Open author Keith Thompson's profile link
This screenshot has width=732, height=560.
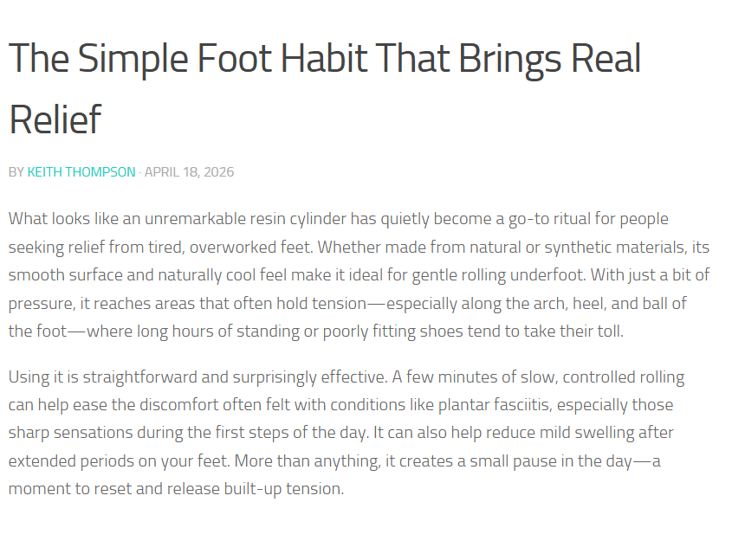coord(81,172)
